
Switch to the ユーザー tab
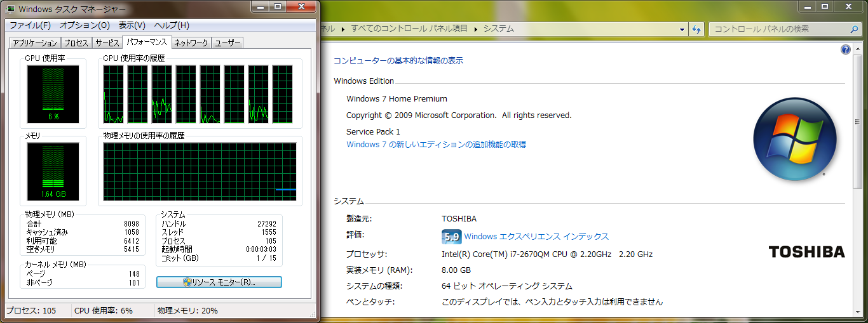coord(227,43)
